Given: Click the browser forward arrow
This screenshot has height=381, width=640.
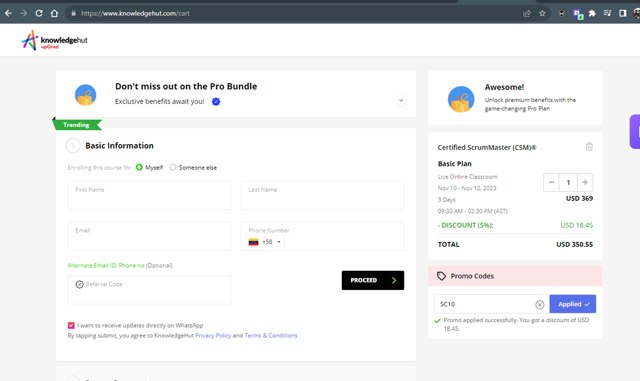Looking at the screenshot, I should click(x=24, y=13).
